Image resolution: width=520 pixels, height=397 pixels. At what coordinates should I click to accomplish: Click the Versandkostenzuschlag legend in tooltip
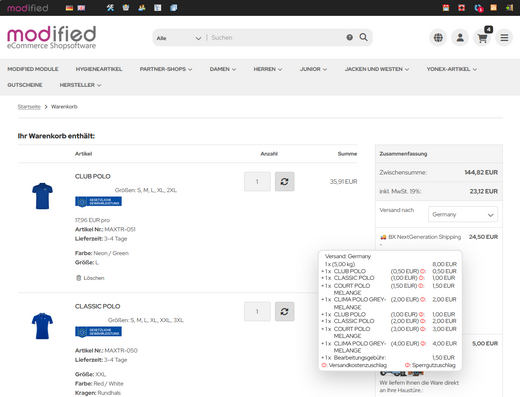(x=354, y=365)
